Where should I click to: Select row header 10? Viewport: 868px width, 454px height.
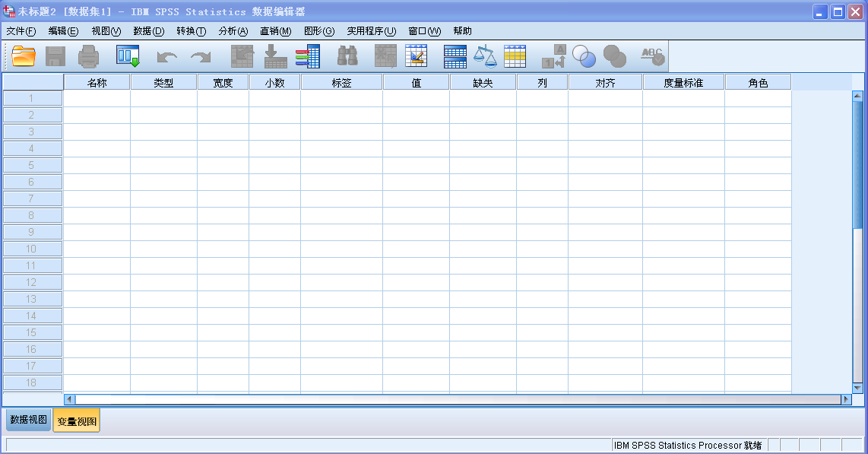pyautogui.click(x=33, y=249)
